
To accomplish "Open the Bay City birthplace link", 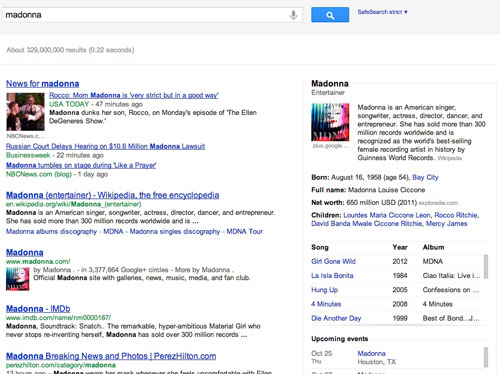I will point(425,177).
